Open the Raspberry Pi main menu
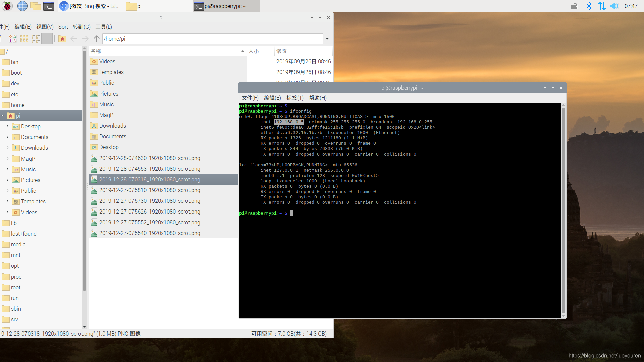 (7, 6)
